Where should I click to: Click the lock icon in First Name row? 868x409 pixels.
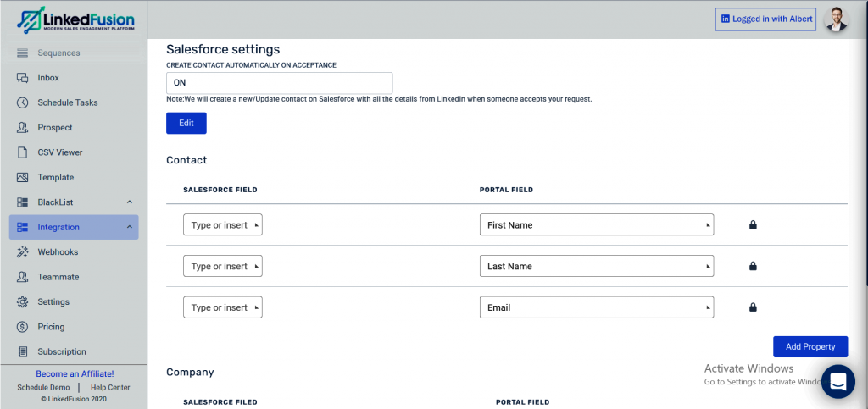coord(753,225)
